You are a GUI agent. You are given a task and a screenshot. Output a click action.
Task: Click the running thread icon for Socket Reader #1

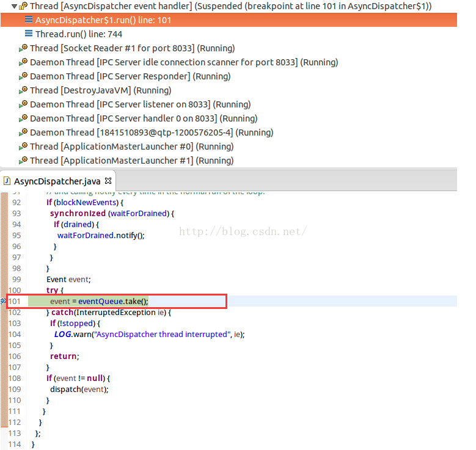click(23, 48)
